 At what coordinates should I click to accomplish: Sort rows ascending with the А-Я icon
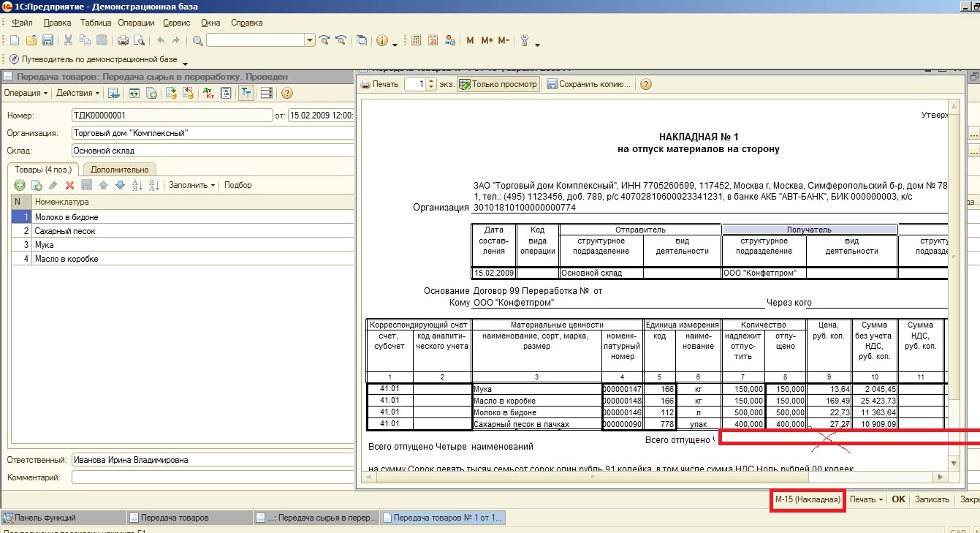(x=137, y=186)
